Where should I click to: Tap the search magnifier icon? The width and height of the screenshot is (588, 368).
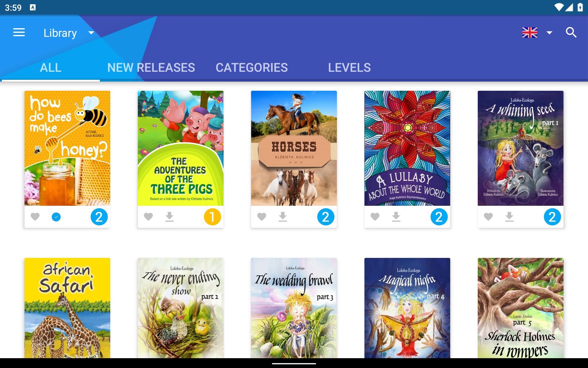click(x=571, y=33)
